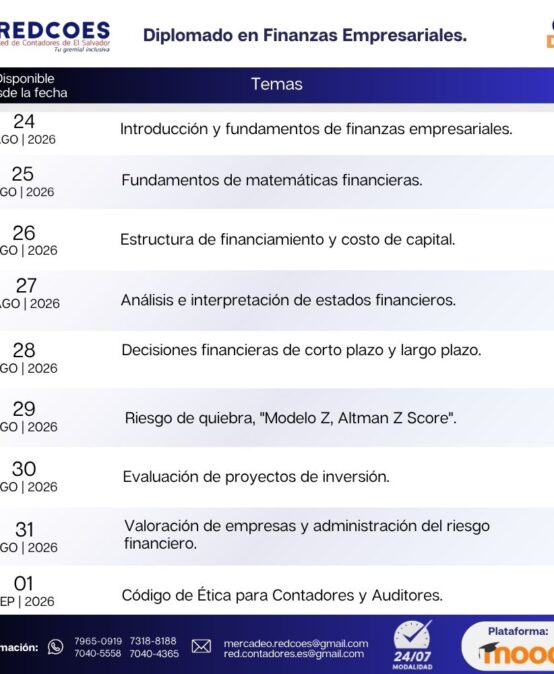Select Estructura de financiamiento y costo row
Image resolution: width=554 pixels, height=674 pixels.
coord(277,239)
